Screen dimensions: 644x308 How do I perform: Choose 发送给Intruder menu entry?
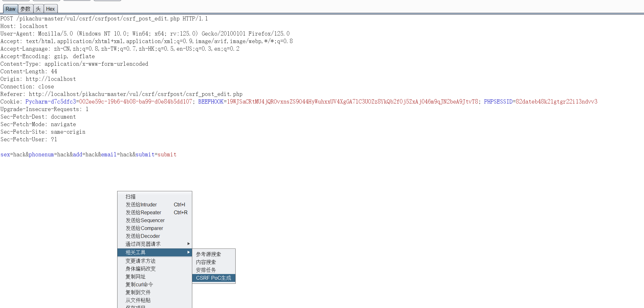pos(155,204)
